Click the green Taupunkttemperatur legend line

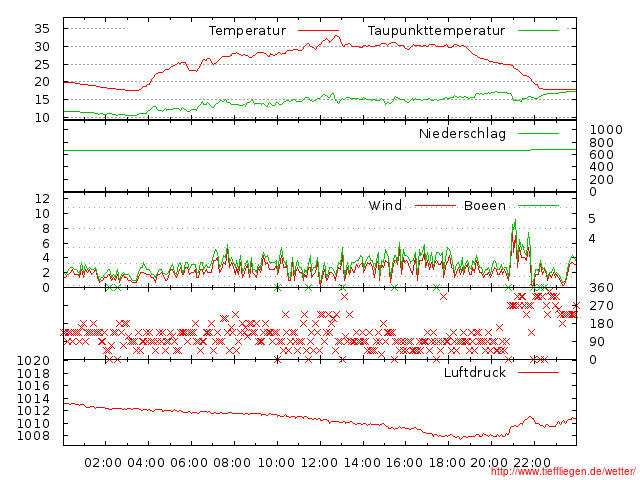tap(538, 30)
